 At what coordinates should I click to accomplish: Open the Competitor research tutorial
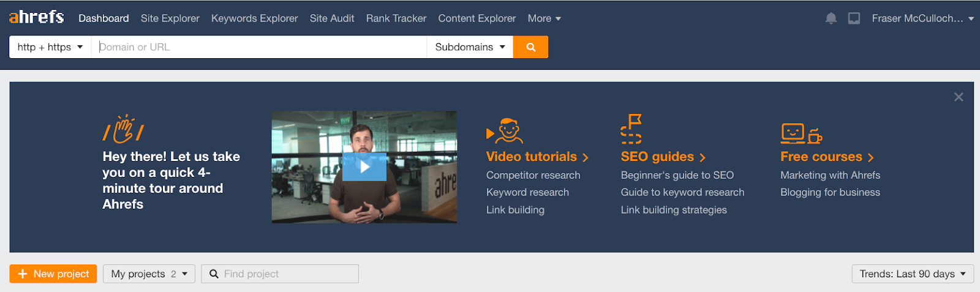(x=533, y=175)
